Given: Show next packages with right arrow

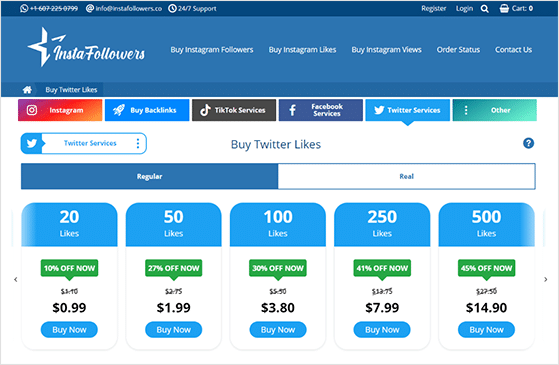Looking at the screenshot, I should pos(545,279).
